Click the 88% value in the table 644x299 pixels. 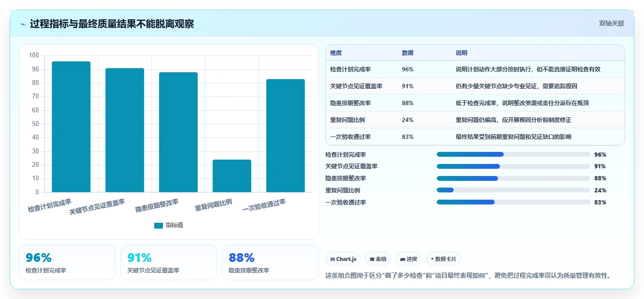pos(407,103)
